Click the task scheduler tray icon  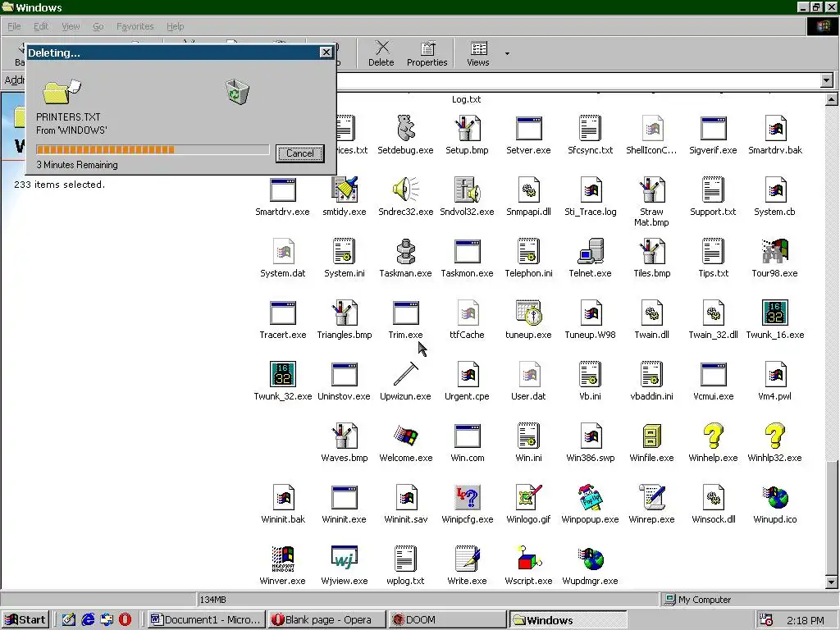(x=767, y=620)
